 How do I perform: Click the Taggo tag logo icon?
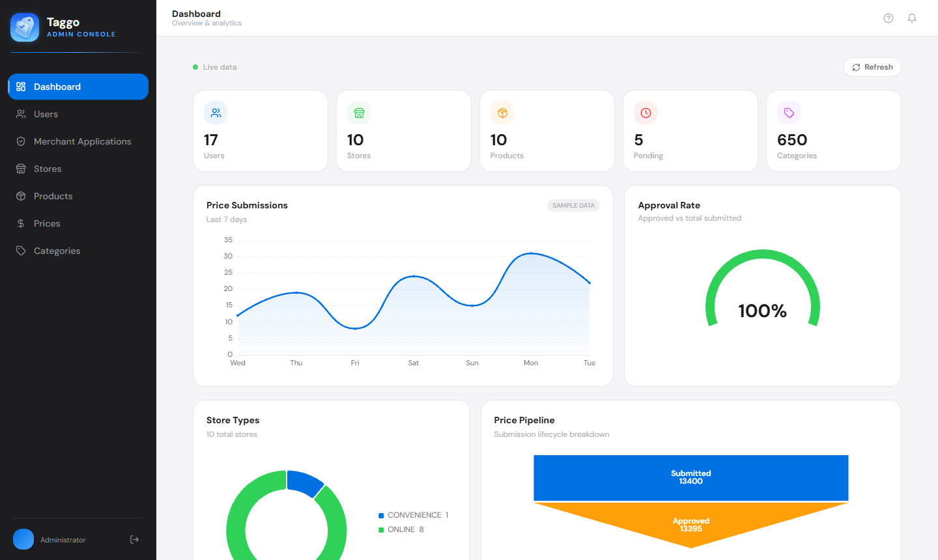25,27
